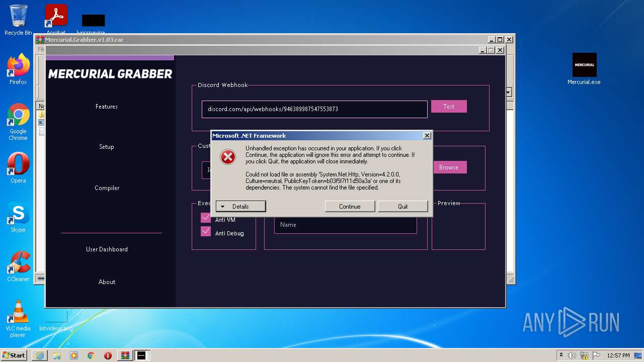The height and width of the screenshot is (362, 644).
Task: Open the Features section in sidebar
Action: click(107, 107)
